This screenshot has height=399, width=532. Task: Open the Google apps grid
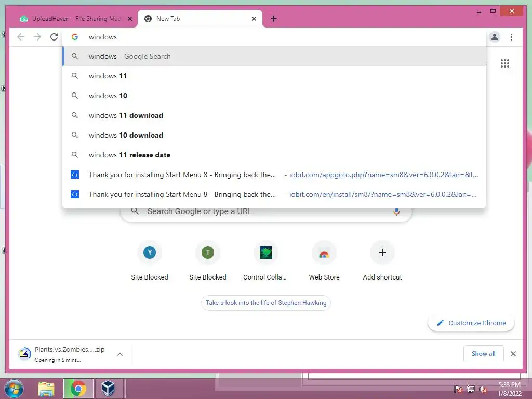point(505,63)
